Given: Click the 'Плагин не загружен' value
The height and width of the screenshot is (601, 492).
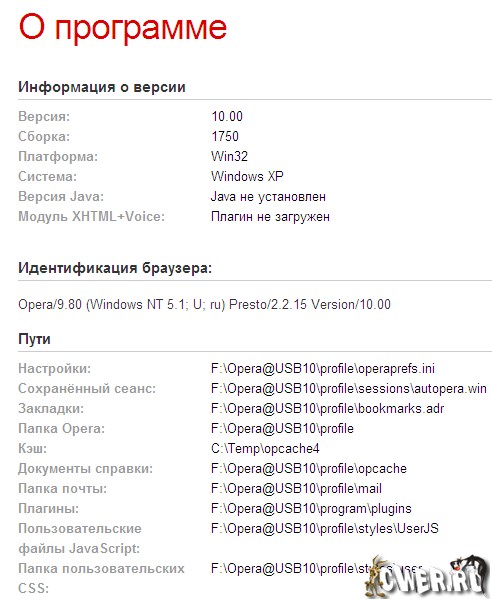Looking at the screenshot, I should (x=270, y=217).
